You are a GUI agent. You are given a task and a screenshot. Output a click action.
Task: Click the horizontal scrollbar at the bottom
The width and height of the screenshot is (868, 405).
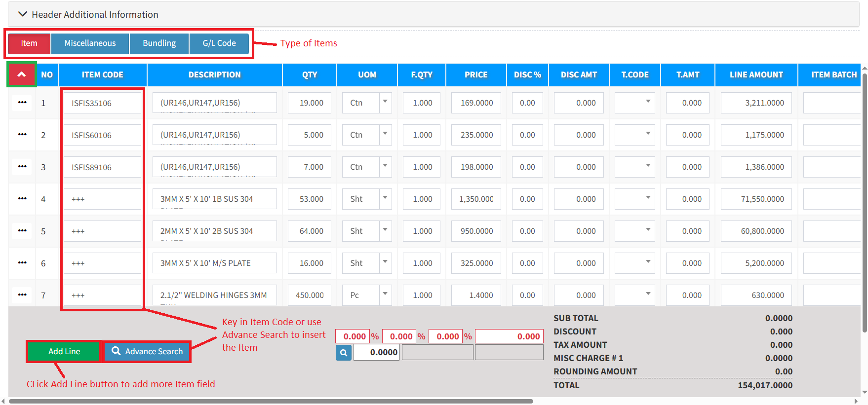click(x=271, y=401)
